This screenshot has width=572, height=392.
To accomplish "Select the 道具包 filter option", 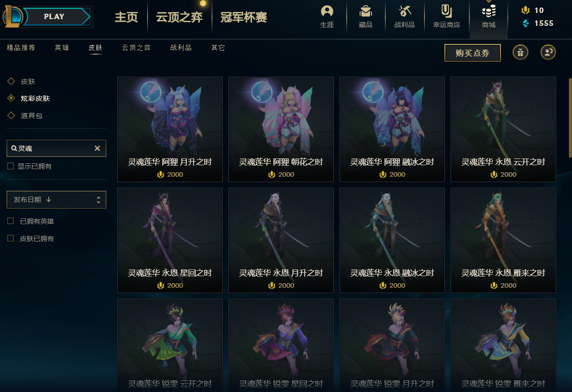I will coord(32,115).
